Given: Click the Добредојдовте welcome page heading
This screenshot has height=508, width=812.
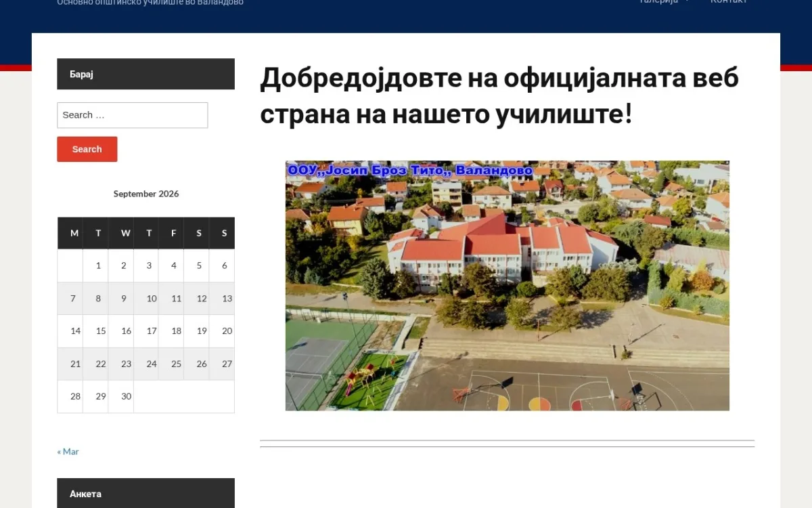Looking at the screenshot, I should click(x=499, y=96).
